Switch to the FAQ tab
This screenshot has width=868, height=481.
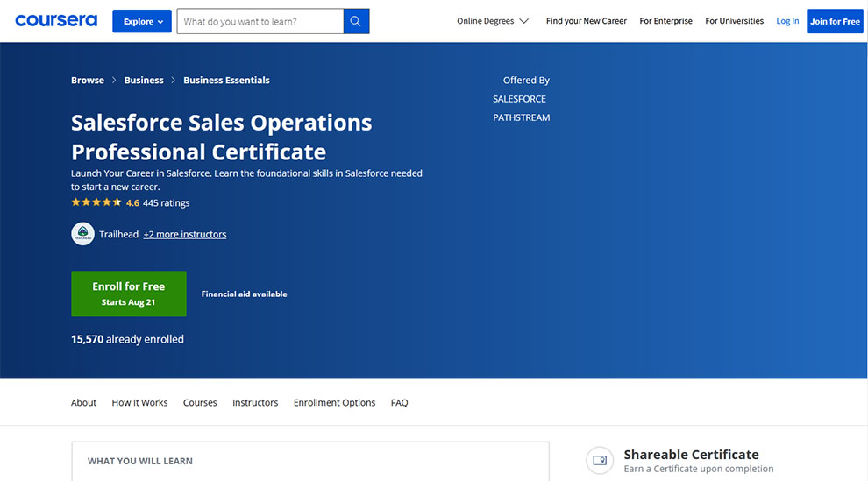point(399,402)
